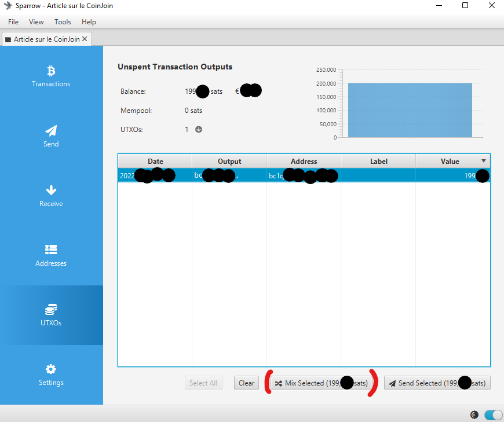Toggle the server connection switch
The height and width of the screenshot is (422, 504).
coord(493,414)
